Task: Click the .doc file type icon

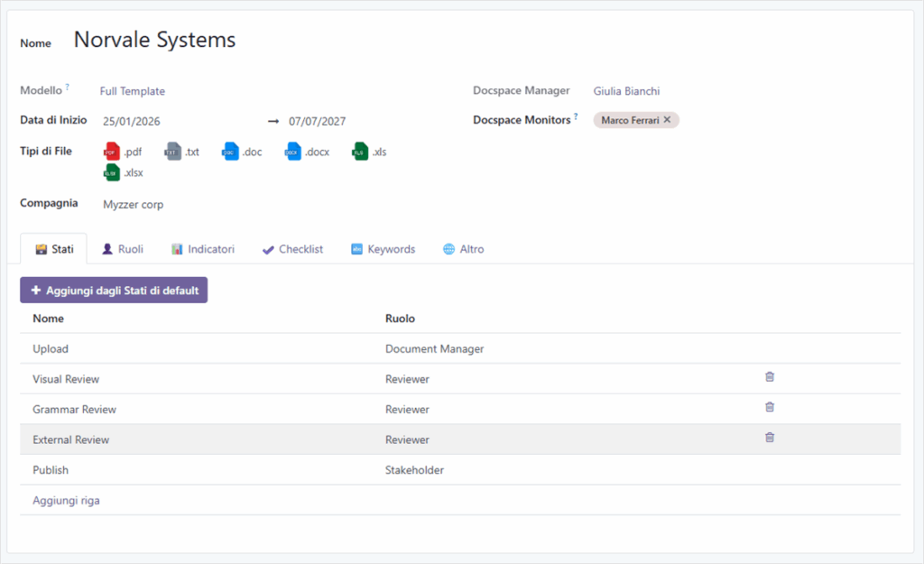Action: click(230, 152)
